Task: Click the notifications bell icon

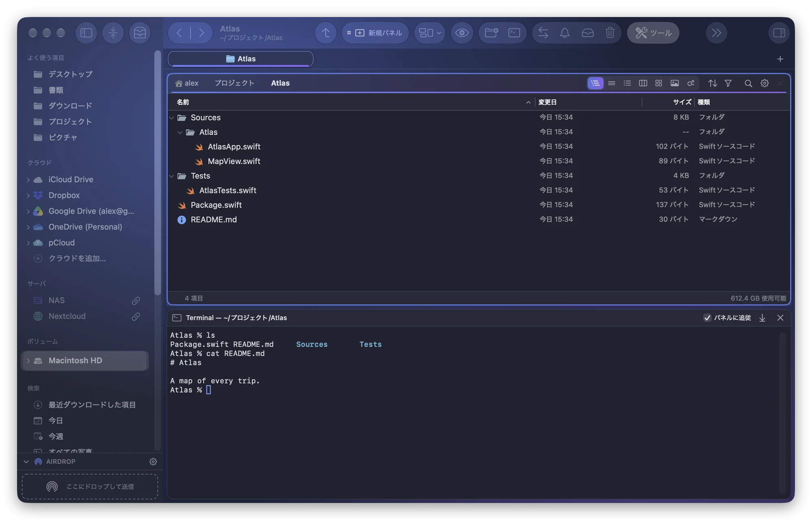Action: (565, 33)
